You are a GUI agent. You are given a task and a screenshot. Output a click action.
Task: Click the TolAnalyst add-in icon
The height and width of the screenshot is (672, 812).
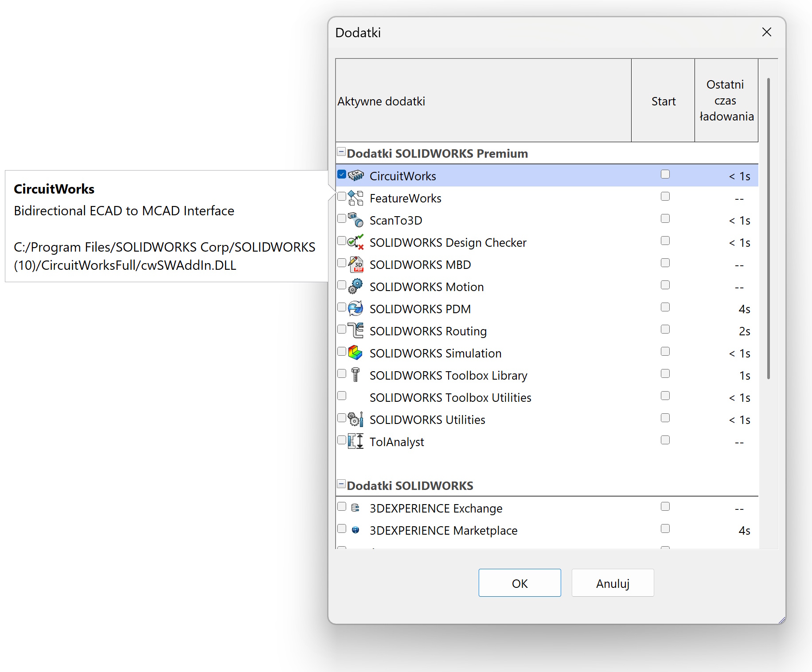pyautogui.click(x=355, y=441)
